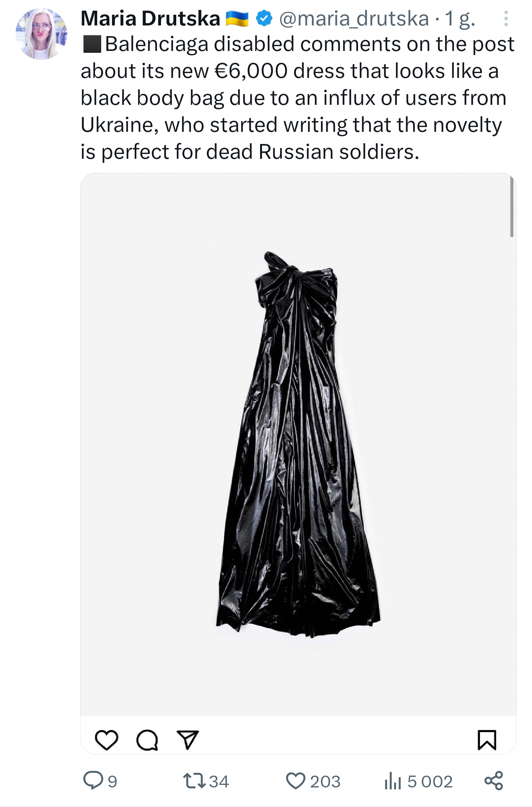Tap the Instagram heart icon in embedded image
This screenshot has width=532, height=807.
click(x=106, y=740)
